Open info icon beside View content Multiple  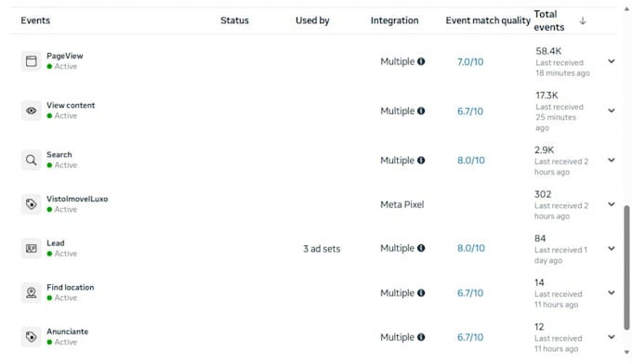[421, 110]
